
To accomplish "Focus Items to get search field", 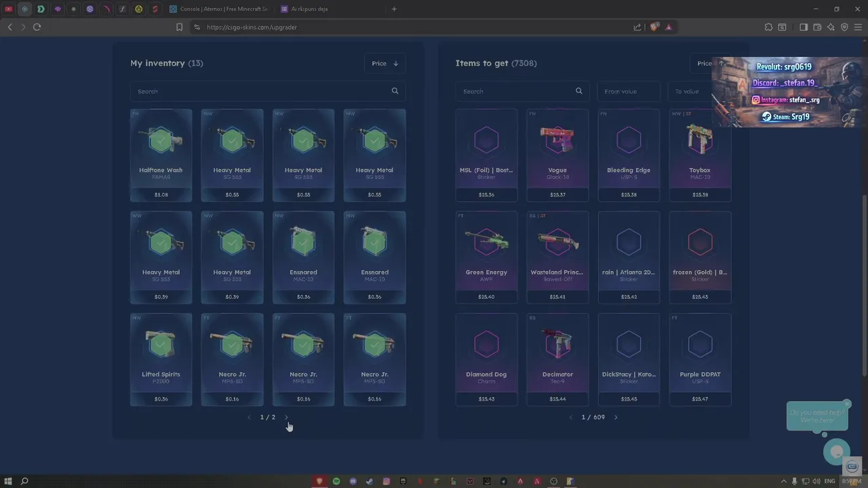I will coord(522,91).
